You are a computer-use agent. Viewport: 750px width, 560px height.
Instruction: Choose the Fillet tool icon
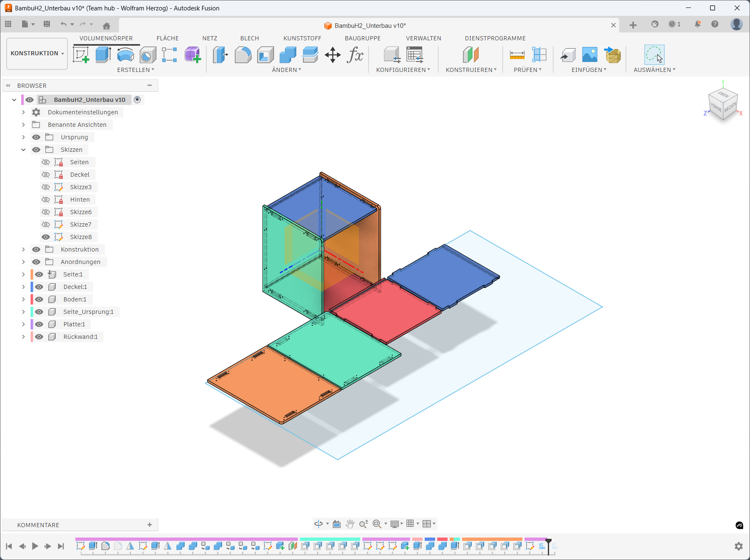click(243, 55)
